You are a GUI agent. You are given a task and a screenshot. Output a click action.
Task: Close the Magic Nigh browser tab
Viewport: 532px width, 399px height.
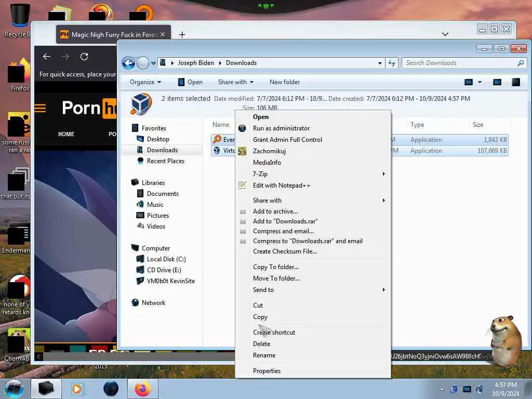(163, 34)
